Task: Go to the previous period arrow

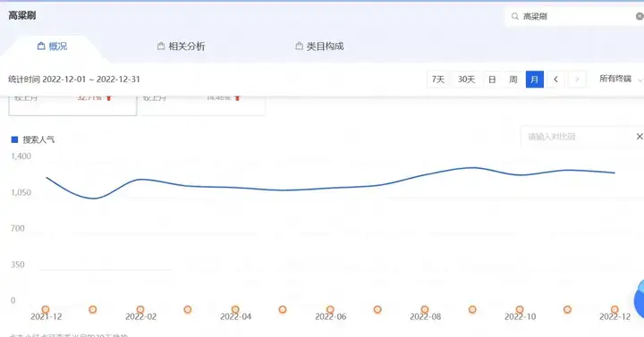Action: tap(555, 80)
